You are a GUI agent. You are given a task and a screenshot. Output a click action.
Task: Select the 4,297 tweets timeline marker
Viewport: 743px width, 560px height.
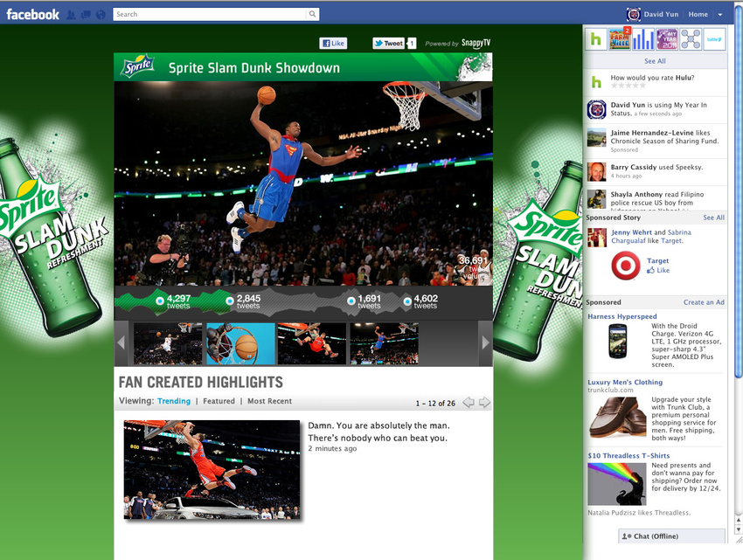[160, 301]
